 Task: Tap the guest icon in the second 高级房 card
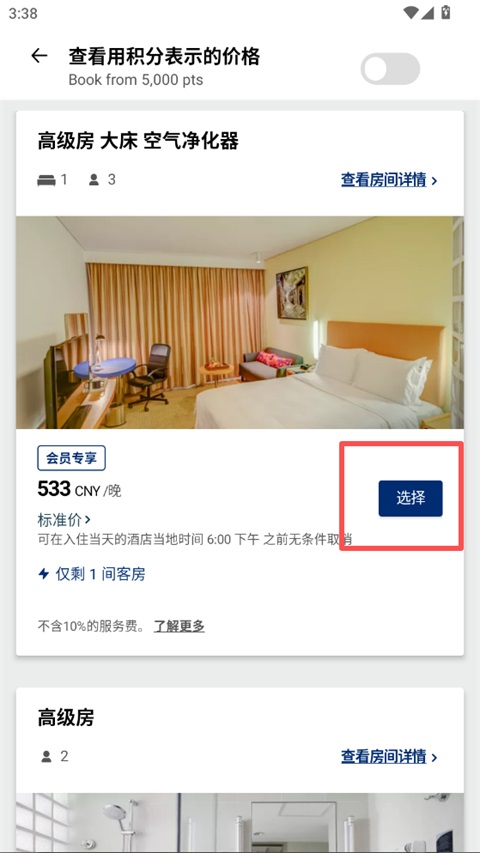coord(46,756)
